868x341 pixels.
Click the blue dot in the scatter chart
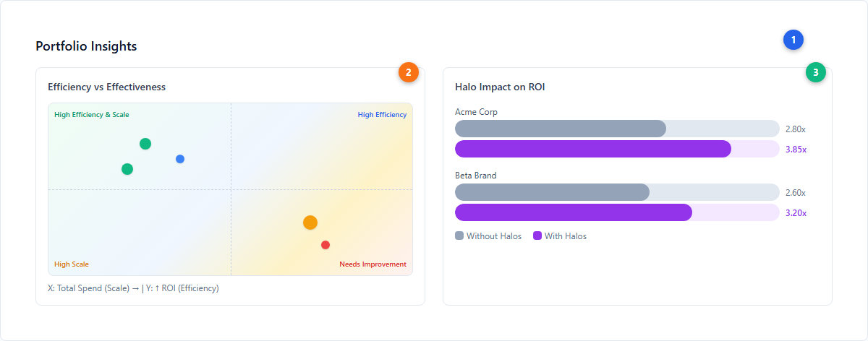[180, 159]
